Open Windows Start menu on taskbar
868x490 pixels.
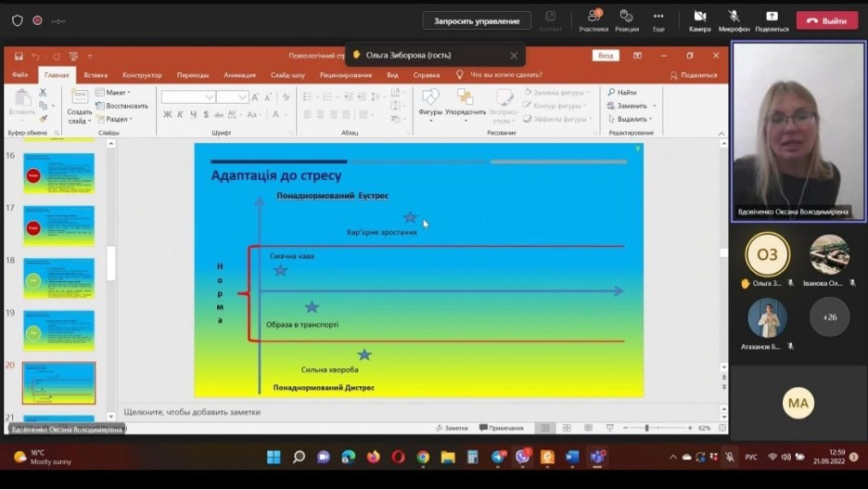tap(274, 457)
